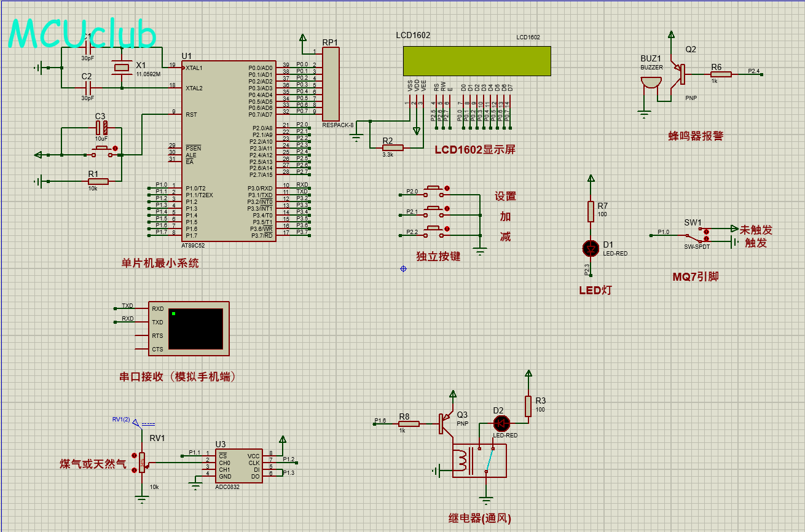805x532 pixels.
Task: Click the RV1 potentiometer lower decrease dot
Action: tap(134, 470)
